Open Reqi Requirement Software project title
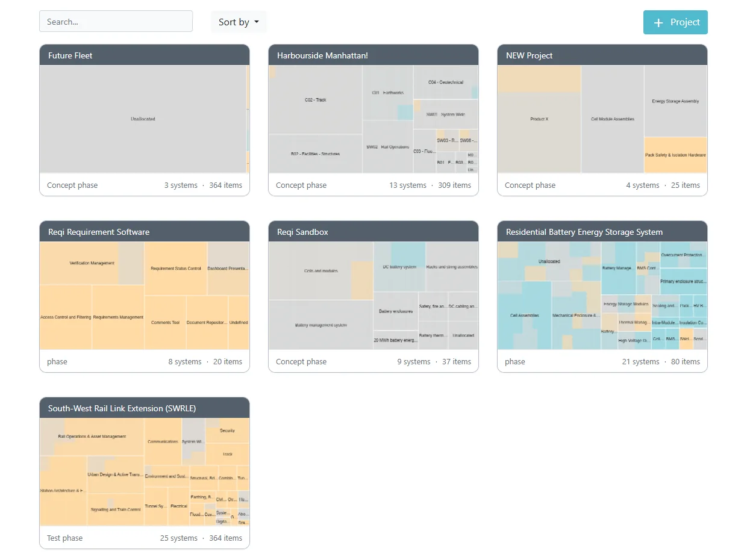This screenshot has width=747, height=560. point(99,232)
